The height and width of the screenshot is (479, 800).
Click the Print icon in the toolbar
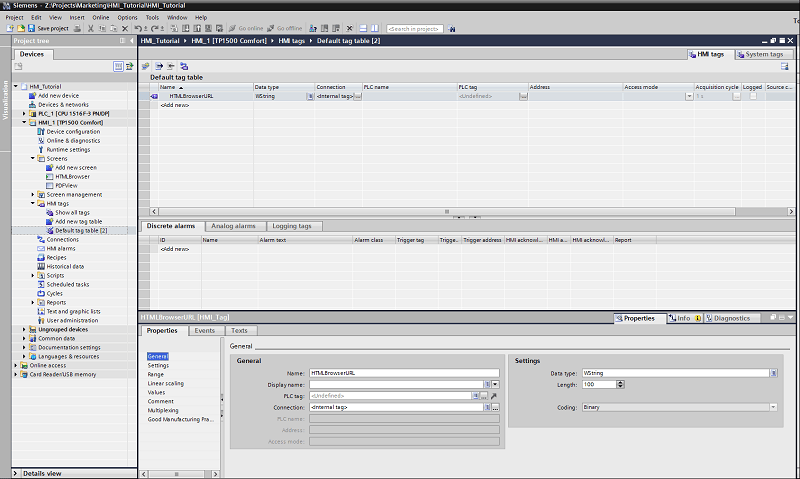point(77,29)
